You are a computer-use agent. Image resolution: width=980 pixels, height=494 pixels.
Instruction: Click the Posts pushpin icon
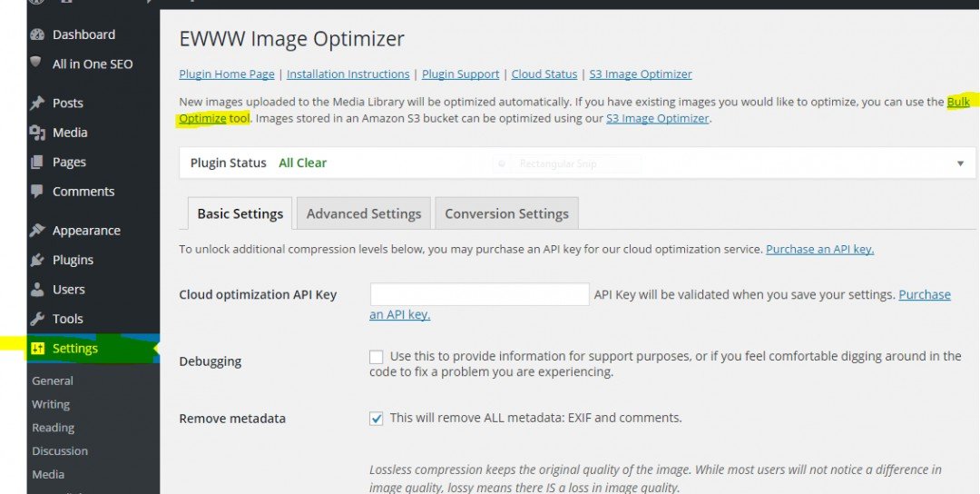click(x=37, y=104)
